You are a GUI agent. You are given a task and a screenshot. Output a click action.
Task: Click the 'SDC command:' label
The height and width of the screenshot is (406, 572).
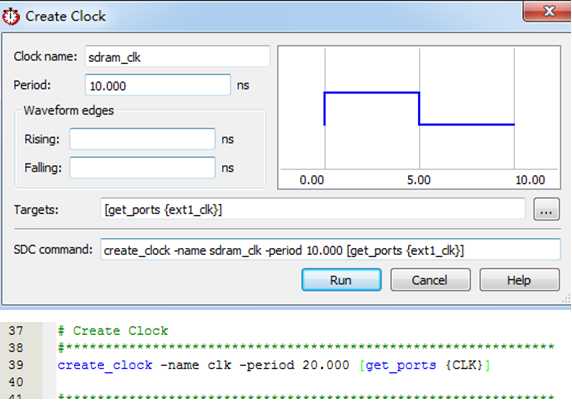click(53, 250)
